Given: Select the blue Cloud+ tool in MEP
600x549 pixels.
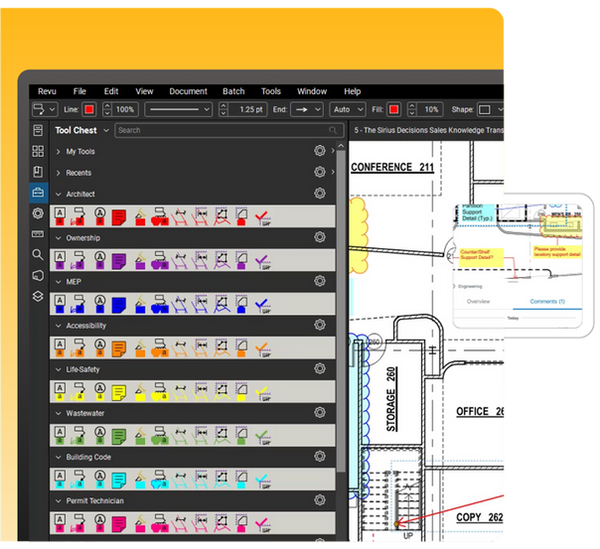Looking at the screenshot, I should (160, 304).
